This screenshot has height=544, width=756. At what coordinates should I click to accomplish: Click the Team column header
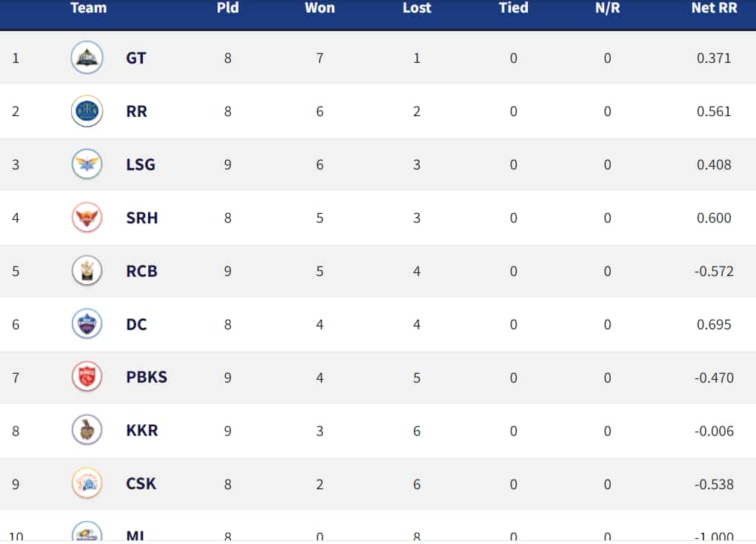88,9
